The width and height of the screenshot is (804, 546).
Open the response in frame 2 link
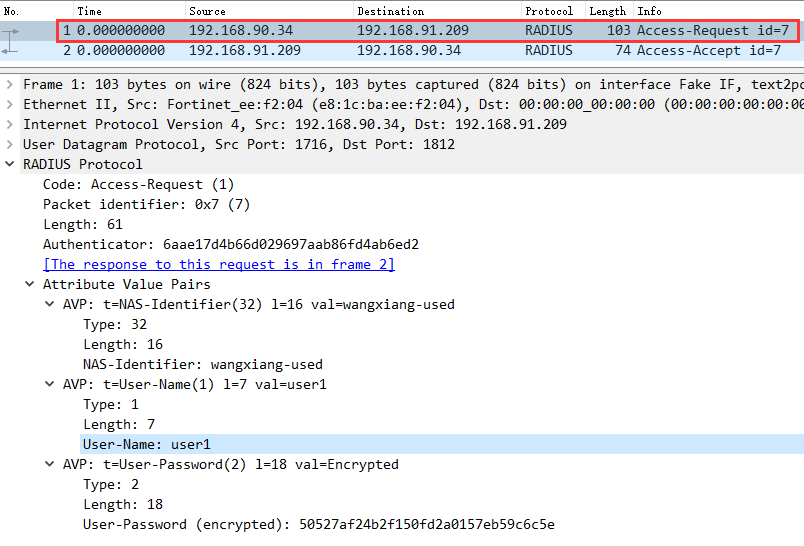coord(218,264)
